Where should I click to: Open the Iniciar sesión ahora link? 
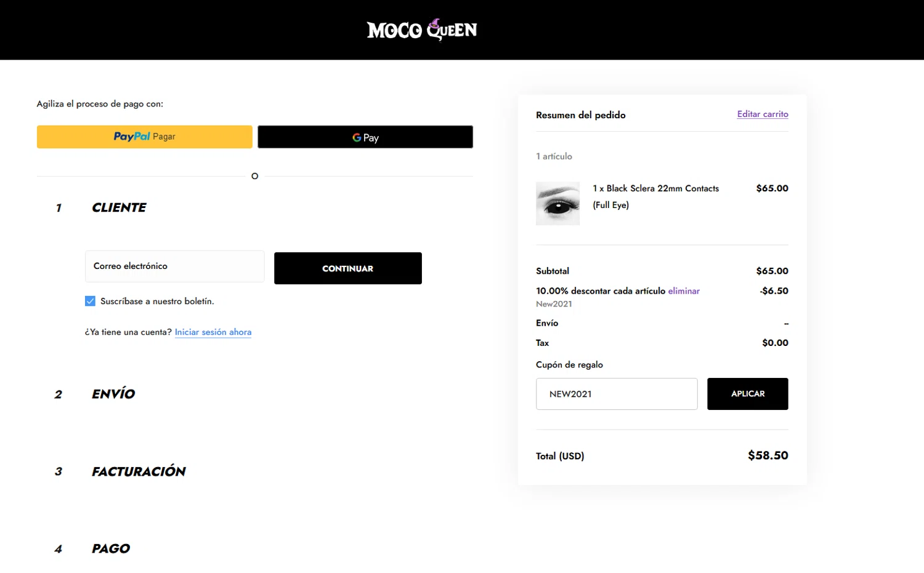coord(213,332)
